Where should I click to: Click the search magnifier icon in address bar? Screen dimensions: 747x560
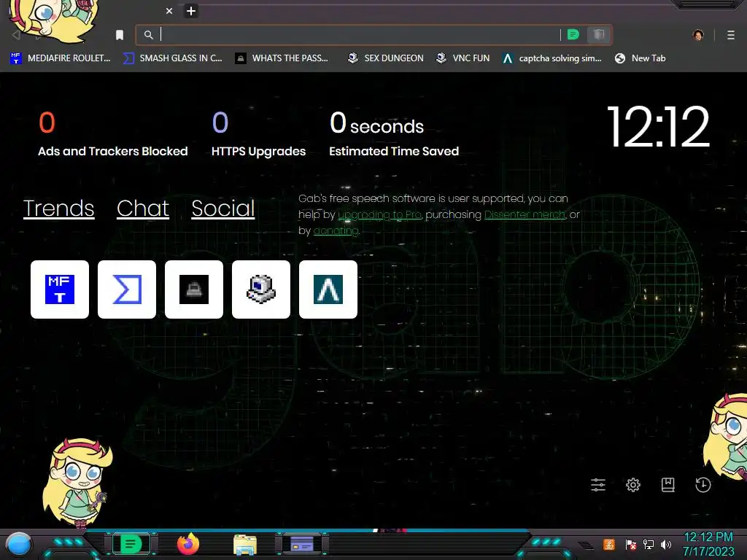(x=149, y=35)
